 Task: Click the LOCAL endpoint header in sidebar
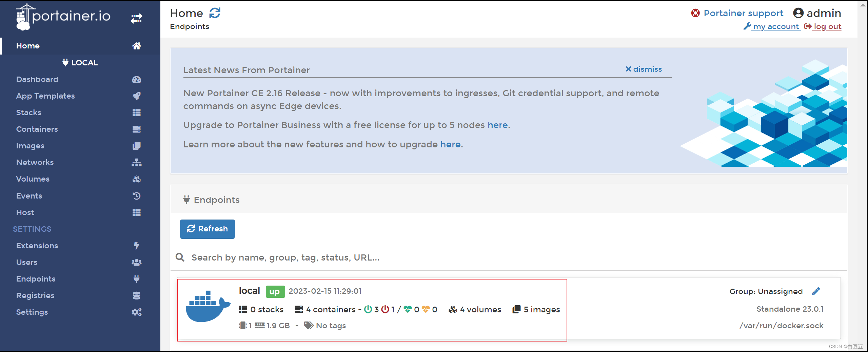80,63
